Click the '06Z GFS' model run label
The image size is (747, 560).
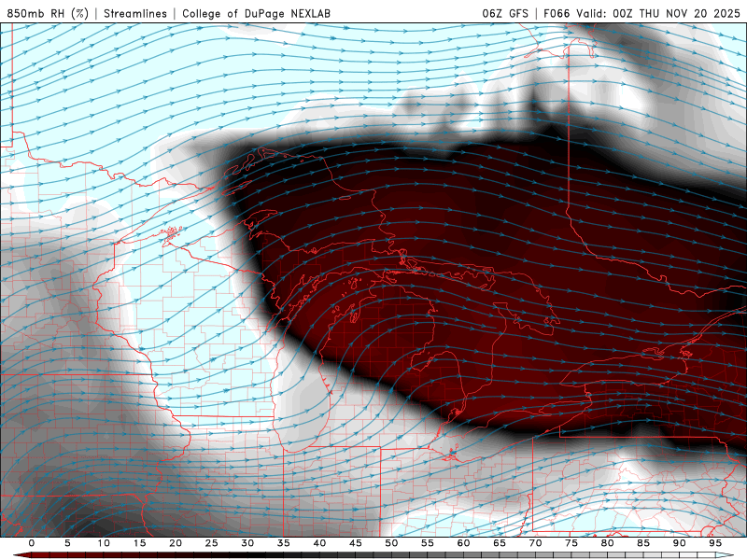click(x=505, y=13)
